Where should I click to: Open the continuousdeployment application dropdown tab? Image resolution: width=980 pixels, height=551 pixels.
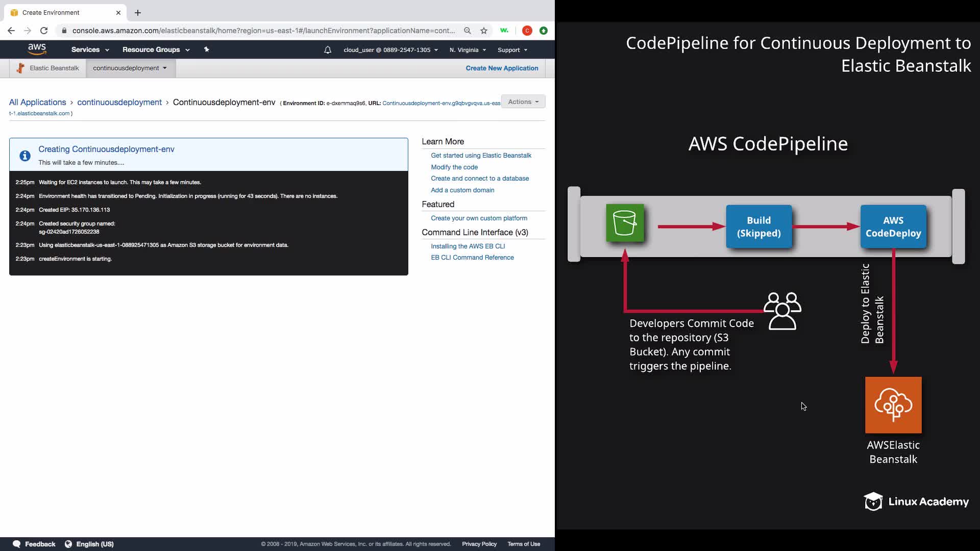point(130,68)
